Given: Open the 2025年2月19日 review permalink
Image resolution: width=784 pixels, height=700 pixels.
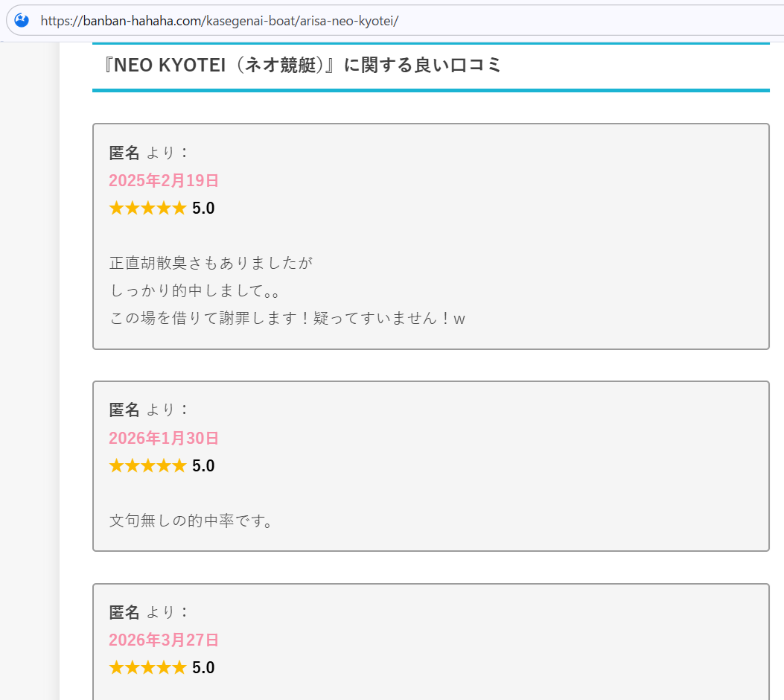Looking at the screenshot, I should [x=163, y=180].
